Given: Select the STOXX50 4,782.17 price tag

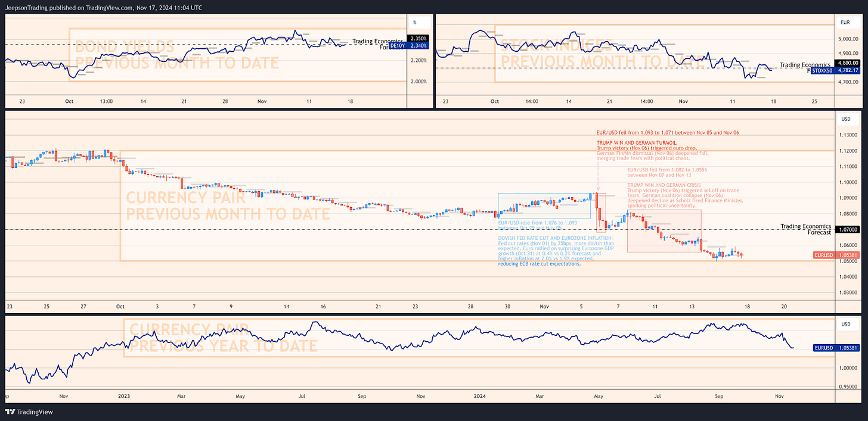Looking at the screenshot, I should point(835,70).
